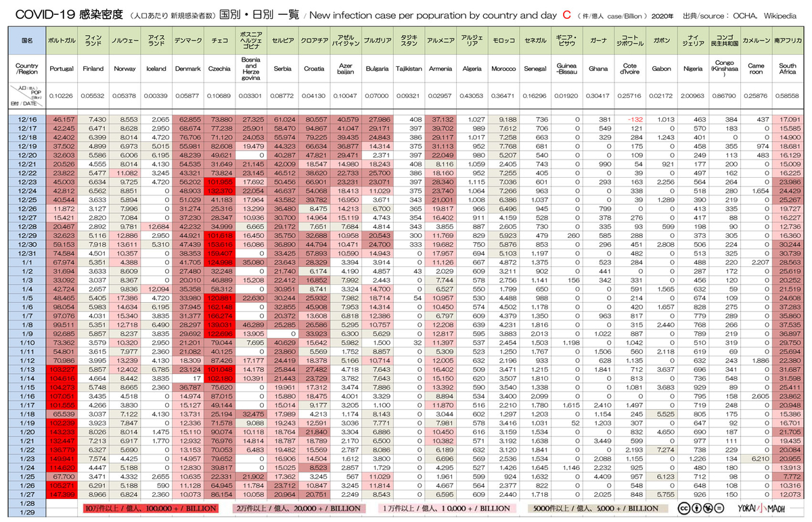This screenshot has height=522, width=812.
Task: Select the Guinea-Bissau column header
Action: click(x=566, y=68)
